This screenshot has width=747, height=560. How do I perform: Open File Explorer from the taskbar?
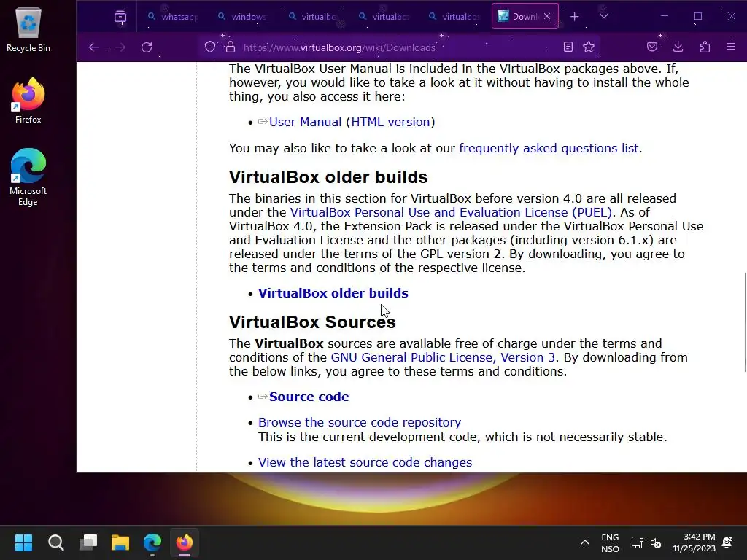[120, 542]
